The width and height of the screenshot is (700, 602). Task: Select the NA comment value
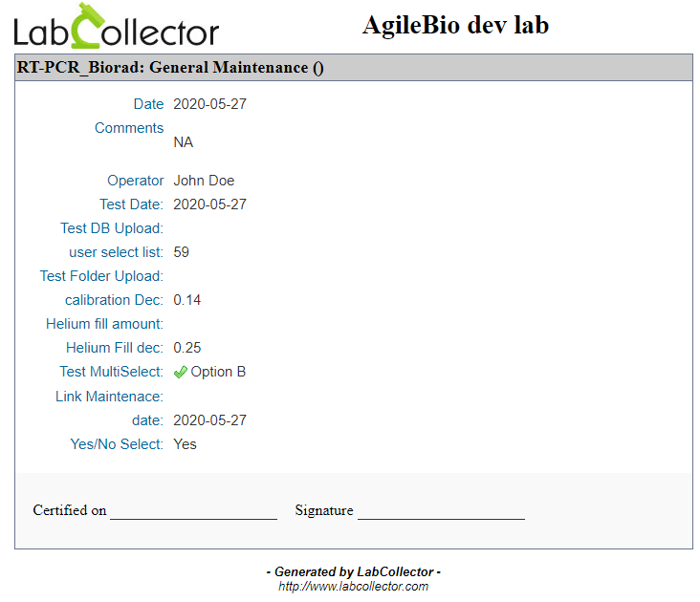tap(183, 142)
